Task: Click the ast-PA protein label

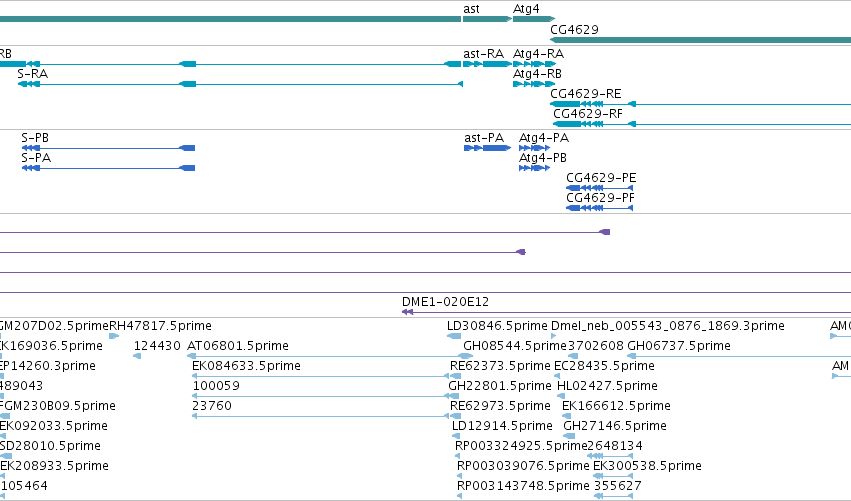Action: point(484,138)
